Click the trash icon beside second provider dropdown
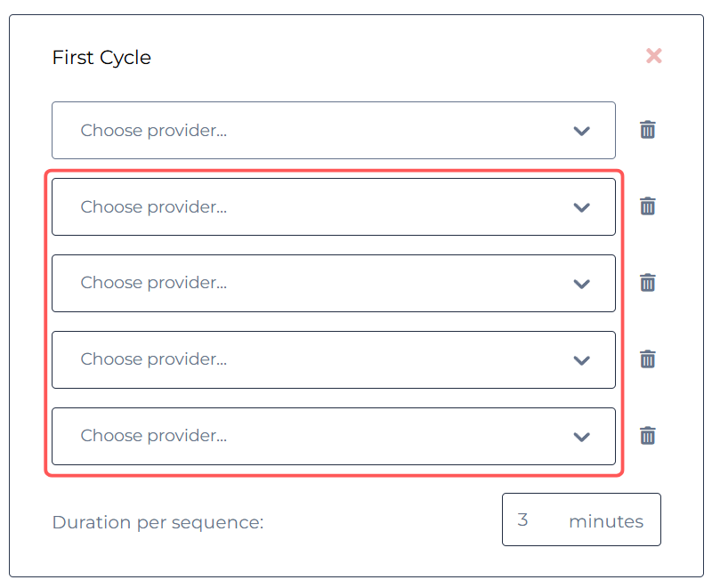The height and width of the screenshot is (588, 712). click(x=648, y=206)
